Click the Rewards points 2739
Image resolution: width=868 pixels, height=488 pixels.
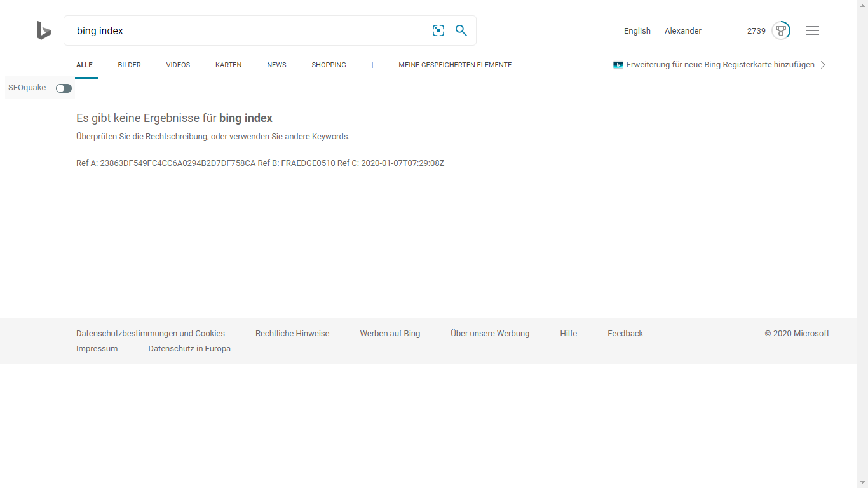tap(756, 31)
